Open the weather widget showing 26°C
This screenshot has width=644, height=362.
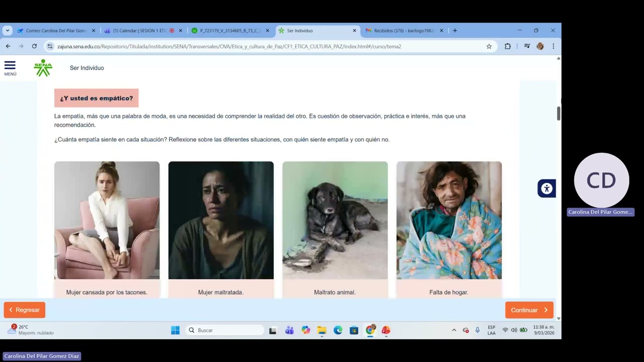pyautogui.click(x=30, y=330)
